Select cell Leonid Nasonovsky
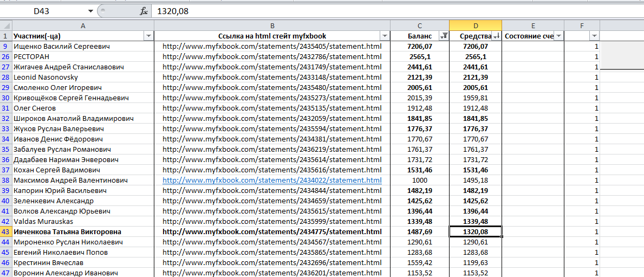Image resolution: width=644 pixels, height=277 pixels. [x=83, y=78]
